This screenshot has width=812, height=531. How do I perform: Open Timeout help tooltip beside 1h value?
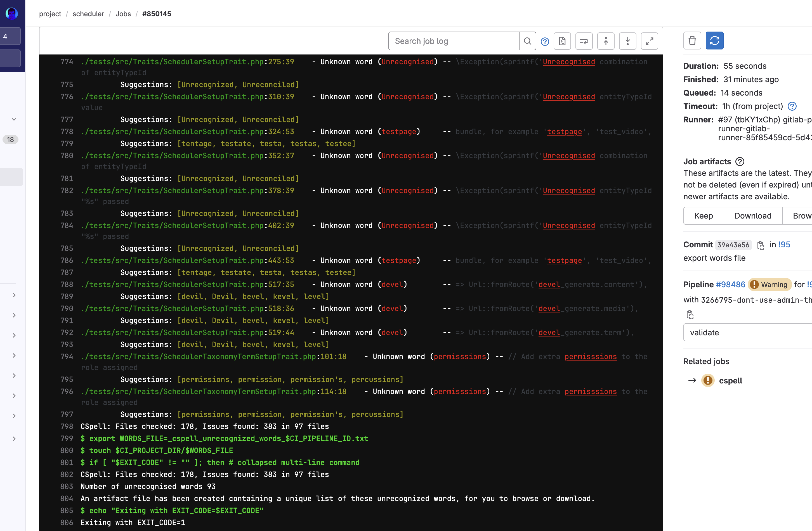point(792,106)
